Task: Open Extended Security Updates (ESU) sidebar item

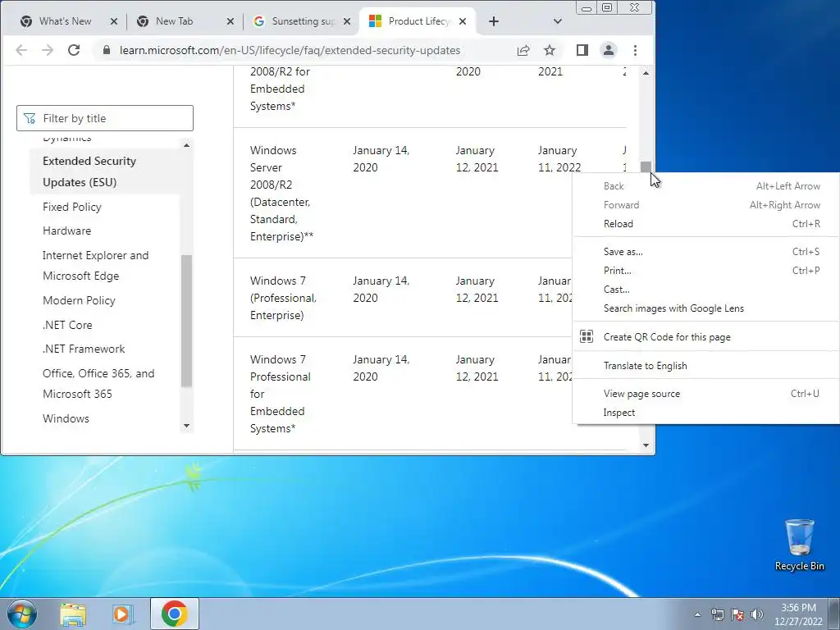Action: 104,171
